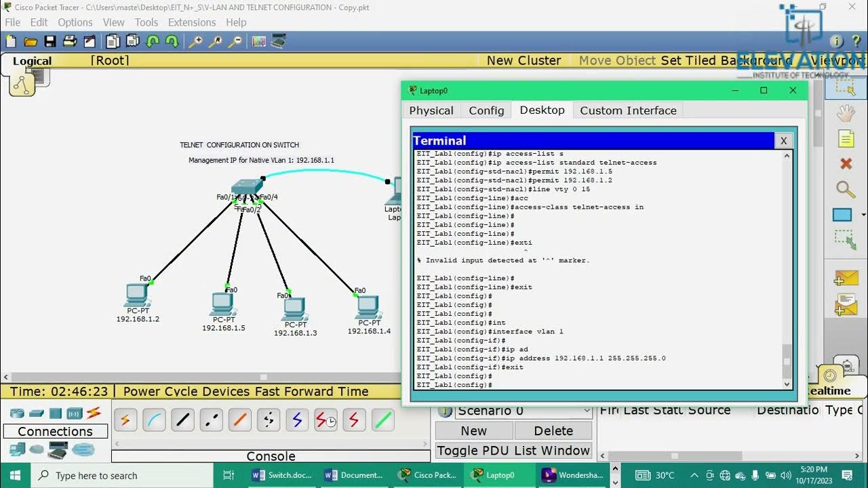Choose the copper straight-through black cable
Screen dimensions: 868x488
point(182,420)
